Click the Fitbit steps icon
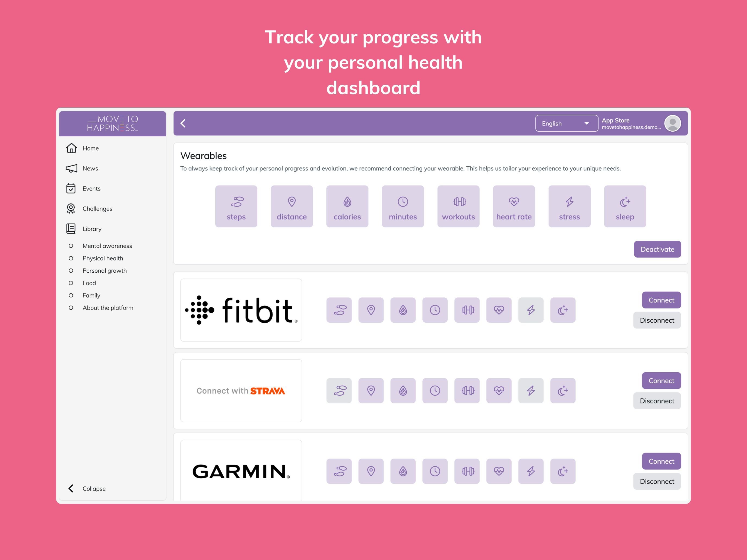Image resolution: width=747 pixels, height=560 pixels. 339,310
